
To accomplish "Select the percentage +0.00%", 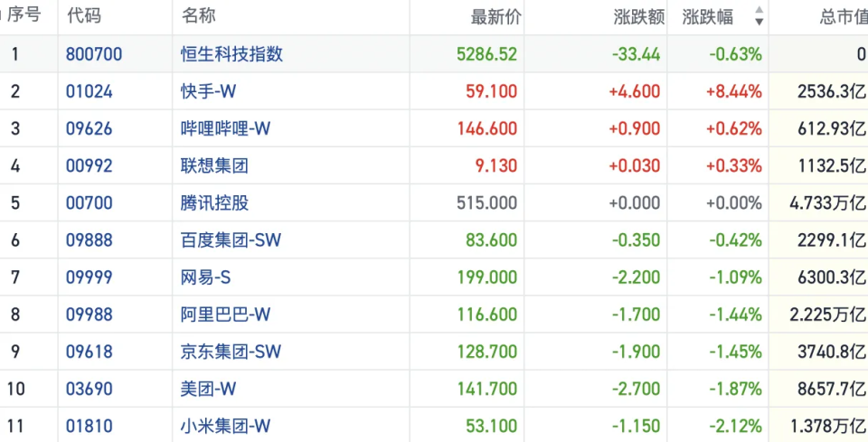I will pyautogui.click(x=734, y=202).
